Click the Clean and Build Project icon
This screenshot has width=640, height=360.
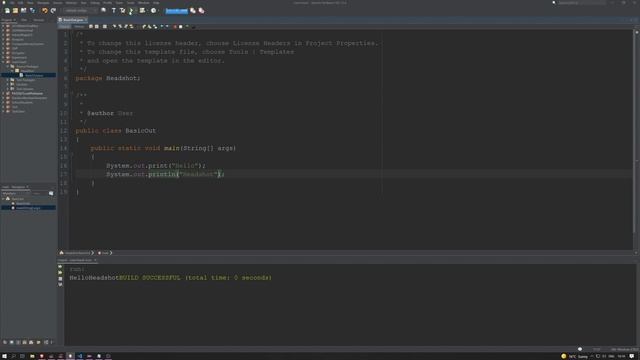tap(123, 11)
